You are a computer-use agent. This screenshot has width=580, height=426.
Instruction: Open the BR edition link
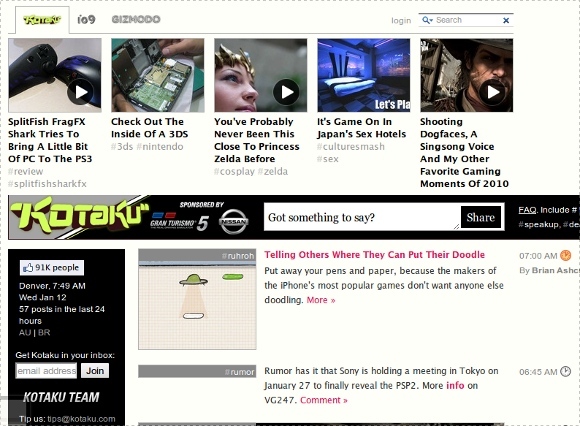pyautogui.click(x=44, y=332)
